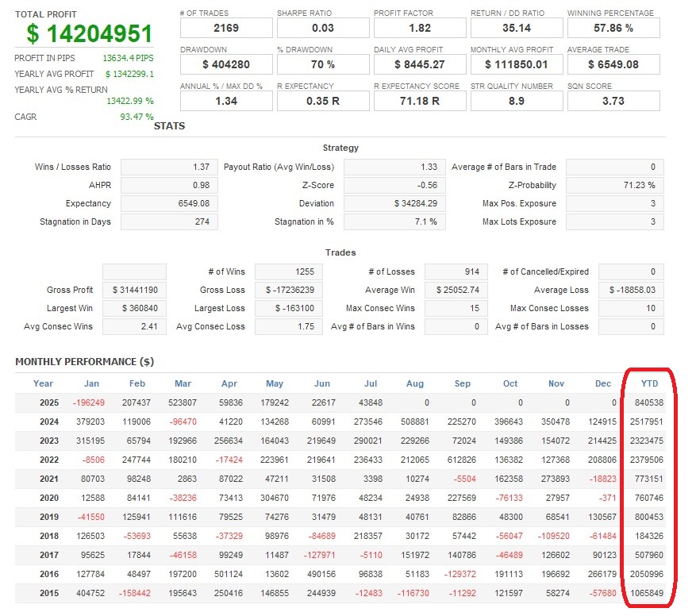Select the CAGR value 93.47 %

pyautogui.click(x=137, y=117)
